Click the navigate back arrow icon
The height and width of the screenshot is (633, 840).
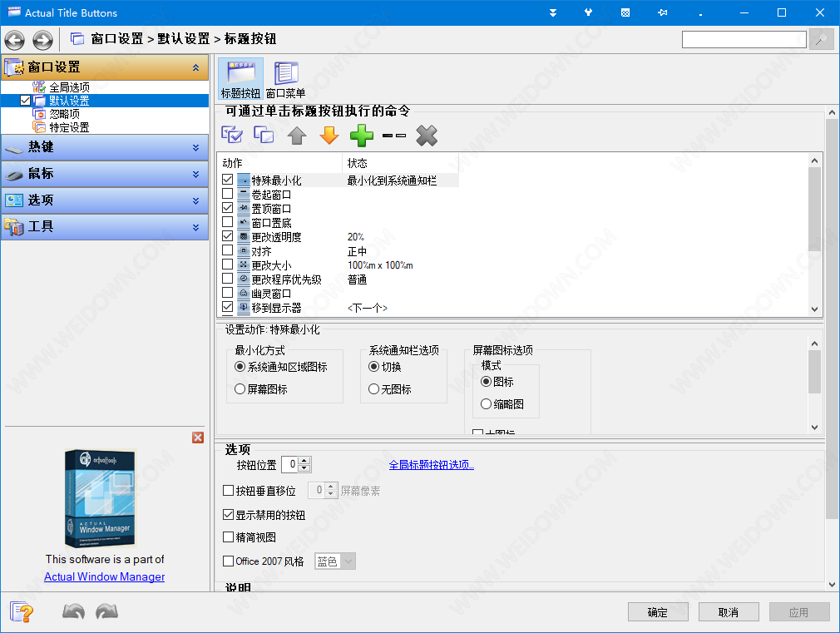pyautogui.click(x=15, y=40)
